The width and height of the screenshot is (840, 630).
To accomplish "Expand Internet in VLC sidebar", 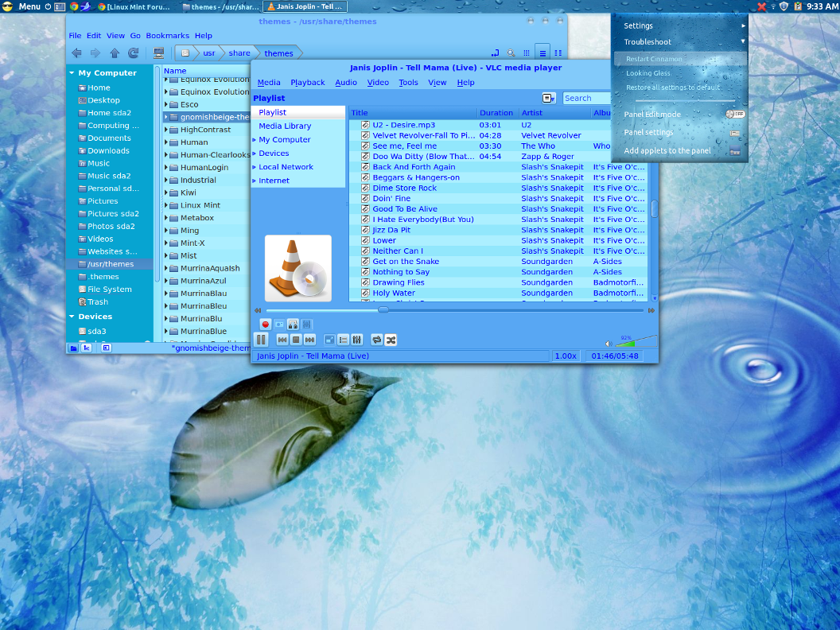I will click(x=255, y=181).
